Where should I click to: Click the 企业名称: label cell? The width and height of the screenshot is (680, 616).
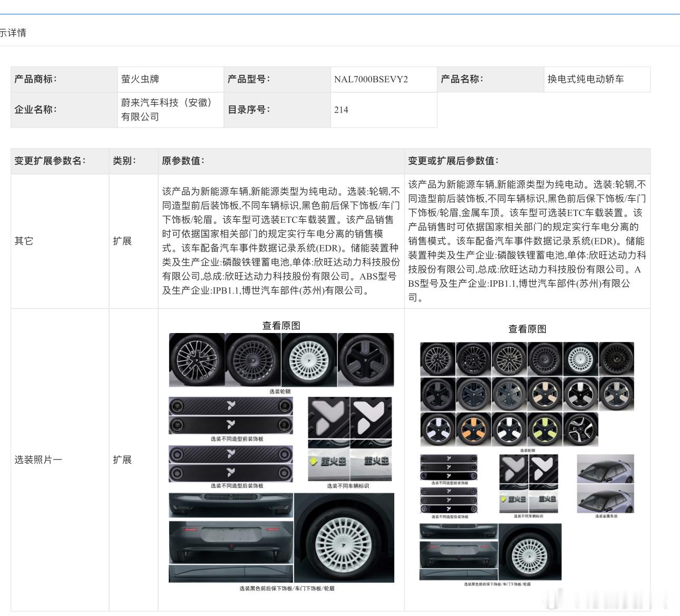tap(64, 110)
